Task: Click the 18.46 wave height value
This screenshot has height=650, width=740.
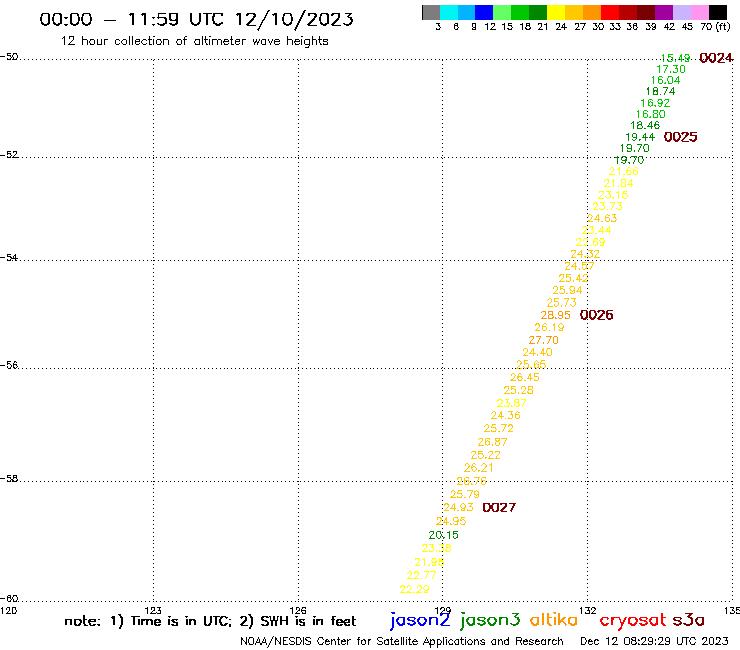Action: pyautogui.click(x=645, y=126)
